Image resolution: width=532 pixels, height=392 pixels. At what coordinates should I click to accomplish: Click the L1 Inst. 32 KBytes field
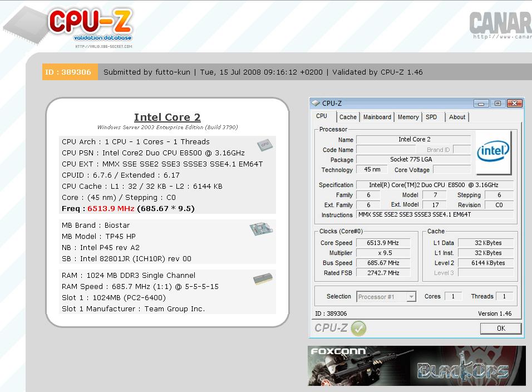pyautogui.click(x=486, y=253)
